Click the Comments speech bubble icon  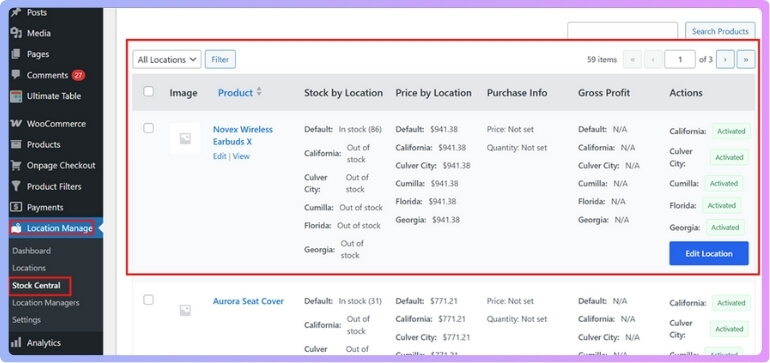coord(16,75)
